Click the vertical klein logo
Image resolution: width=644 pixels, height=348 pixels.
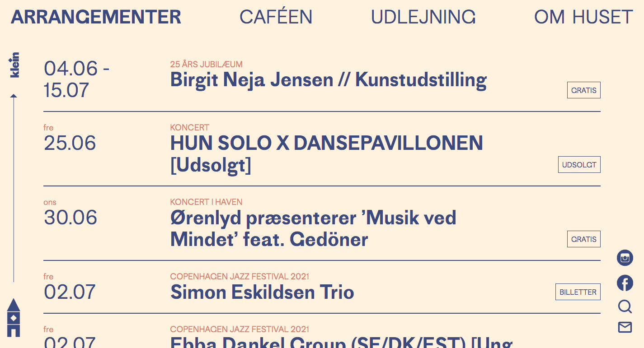[14, 65]
